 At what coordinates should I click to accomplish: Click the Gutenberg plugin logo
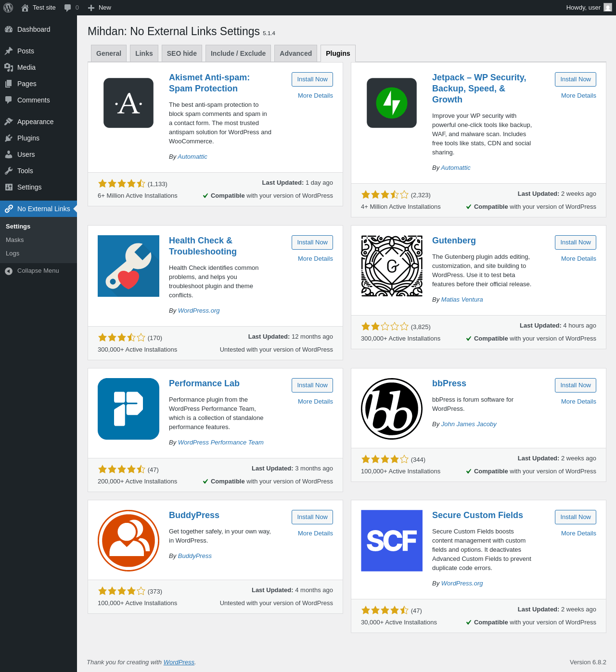[x=392, y=266]
